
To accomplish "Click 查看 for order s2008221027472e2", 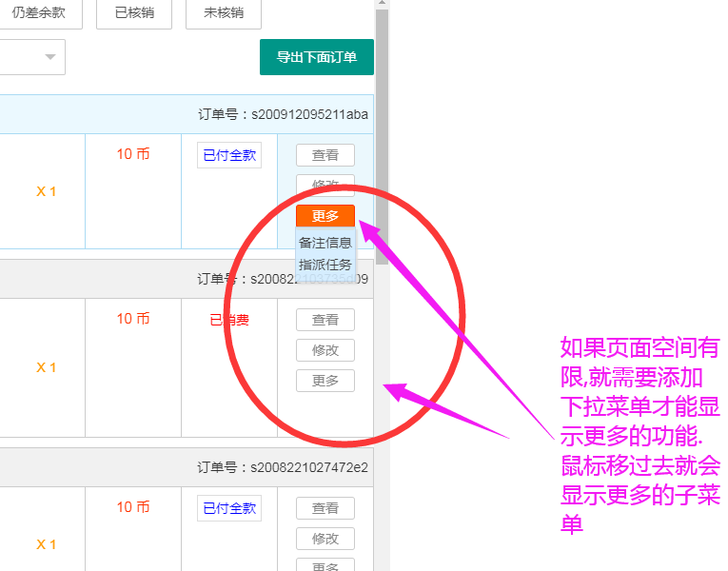I will [325, 508].
